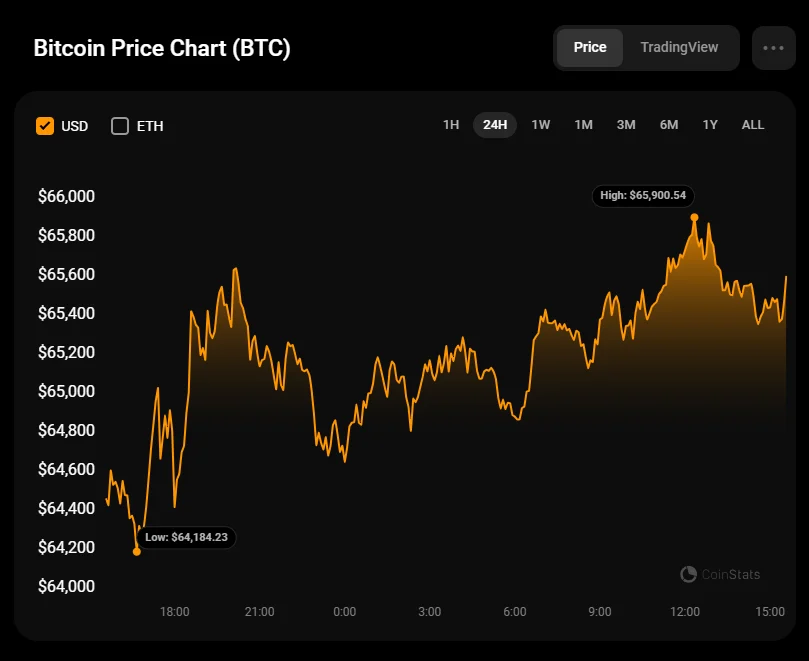Uncheck the USD currency checkbox

coord(45,126)
